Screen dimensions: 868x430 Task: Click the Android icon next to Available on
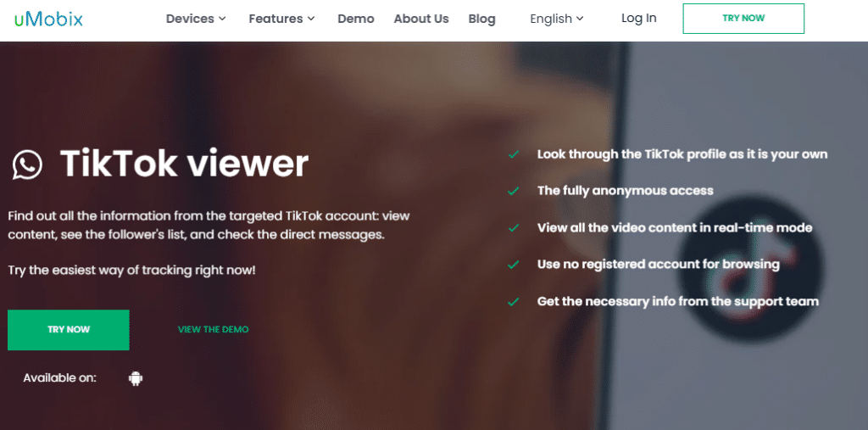click(136, 378)
